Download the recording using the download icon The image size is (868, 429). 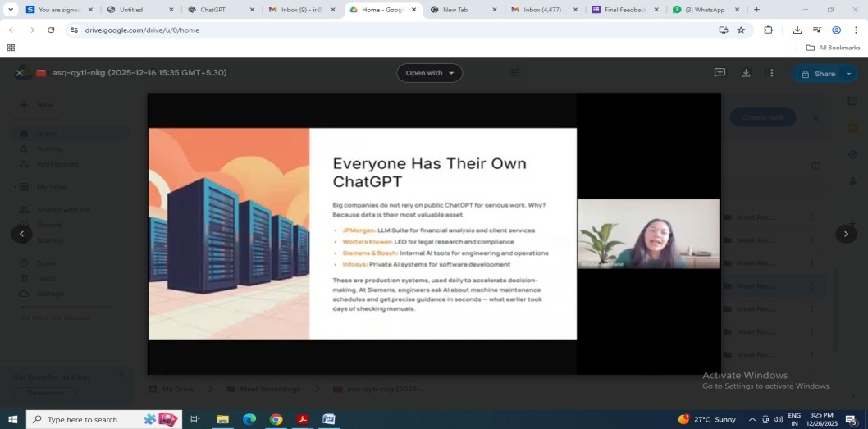[746, 73]
